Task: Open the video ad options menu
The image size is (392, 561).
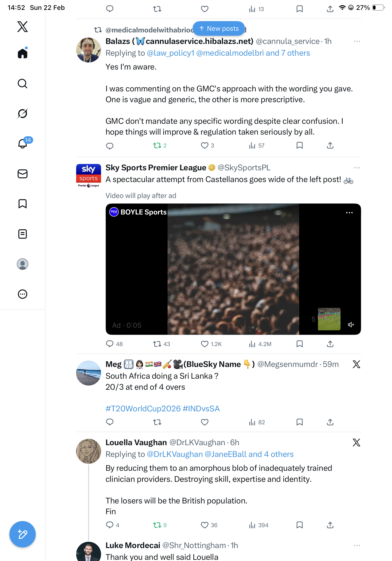Action: pyautogui.click(x=349, y=213)
